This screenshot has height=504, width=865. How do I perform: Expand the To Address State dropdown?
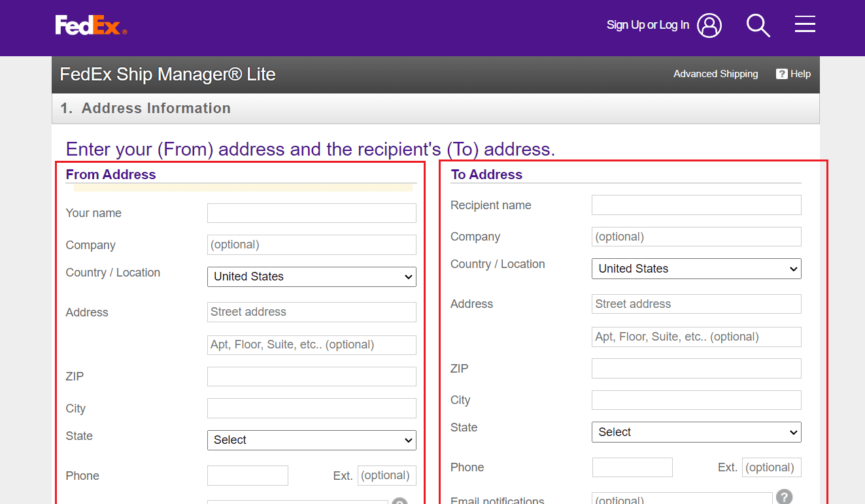[x=696, y=432]
